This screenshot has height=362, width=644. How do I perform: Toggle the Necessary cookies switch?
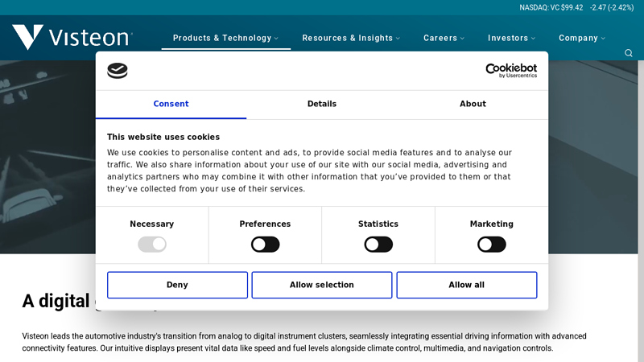(x=152, y=245)
